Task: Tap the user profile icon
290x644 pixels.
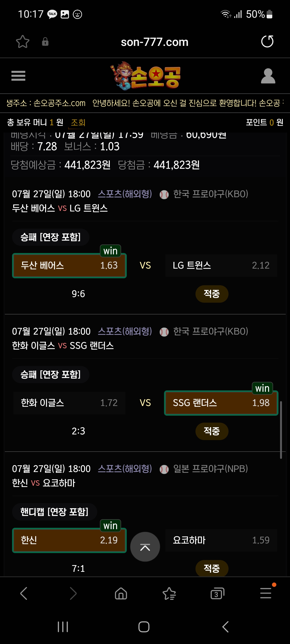Action: pyautogui.click(x=268, y=76)
